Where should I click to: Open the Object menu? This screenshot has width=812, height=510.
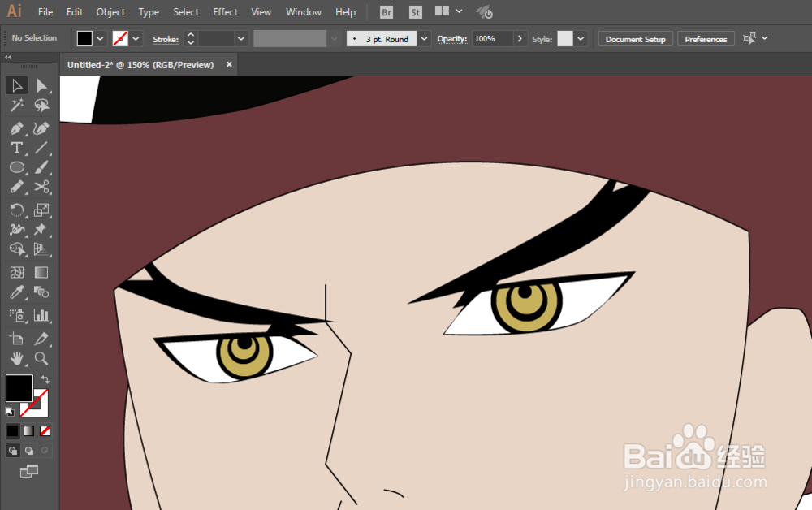(x=110, y=12)
